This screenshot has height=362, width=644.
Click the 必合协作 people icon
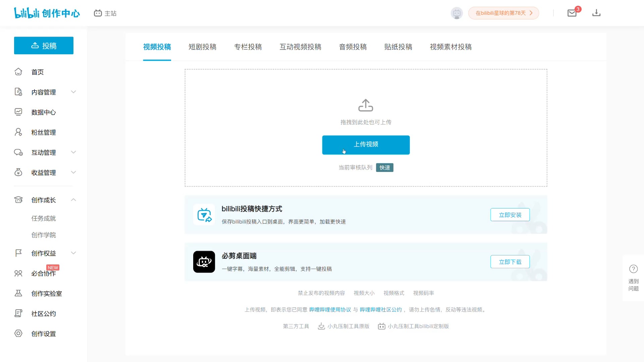click(18, 273)
